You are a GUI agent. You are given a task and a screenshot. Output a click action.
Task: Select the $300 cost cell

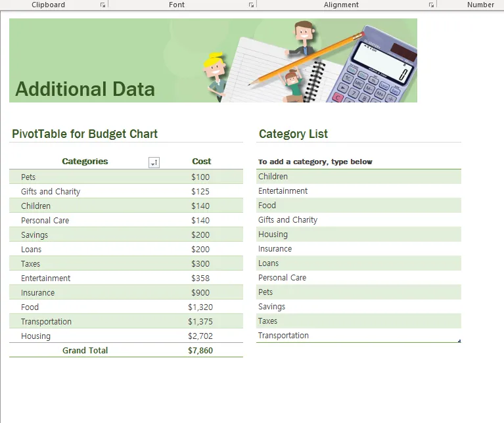[200, 263]
